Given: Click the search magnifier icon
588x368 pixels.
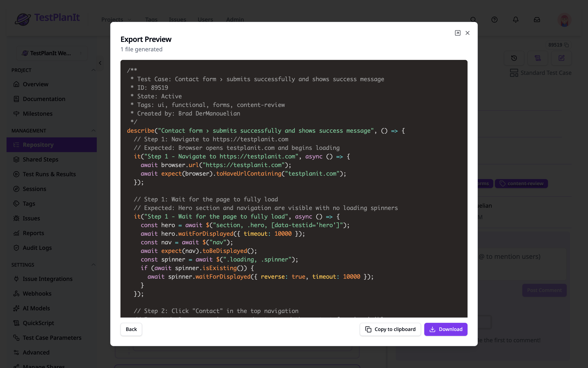Looking at the screenshot, I should pos(473,19).
